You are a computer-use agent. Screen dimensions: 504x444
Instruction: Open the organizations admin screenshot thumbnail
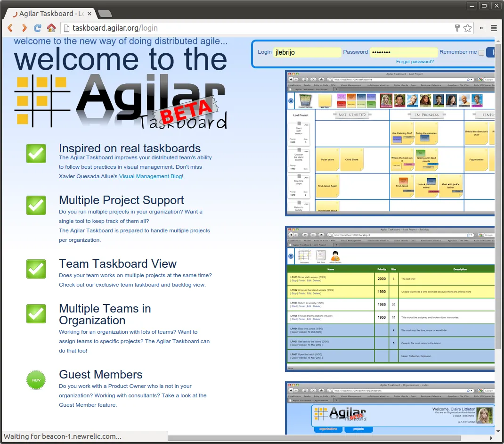[x=390, y=408]
